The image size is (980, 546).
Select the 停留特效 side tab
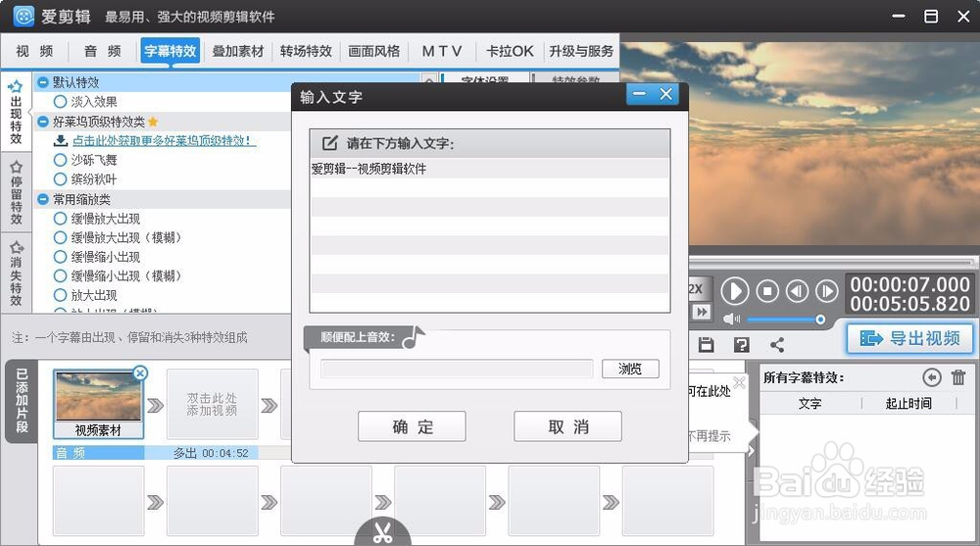pyautogui.click(x=17, y=193)
